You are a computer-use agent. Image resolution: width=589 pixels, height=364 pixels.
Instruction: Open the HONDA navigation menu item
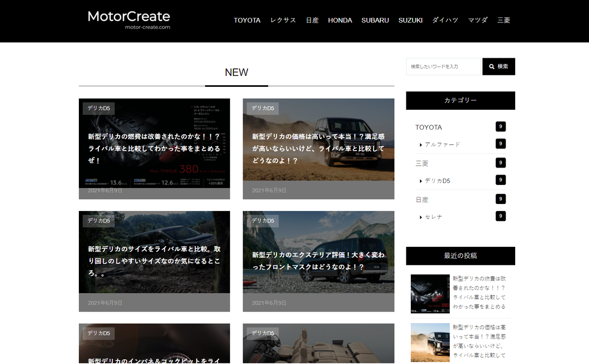tap(340, 20)
